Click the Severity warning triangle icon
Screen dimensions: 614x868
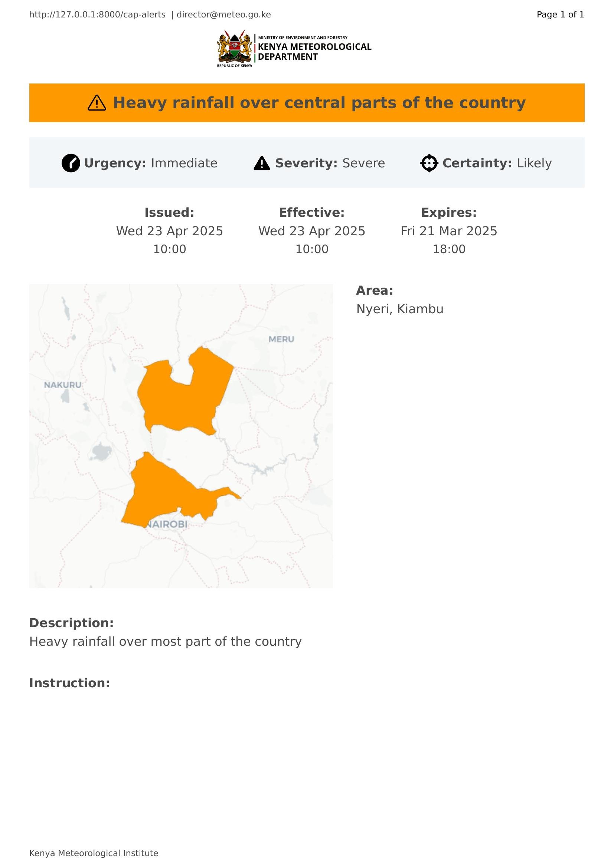[262, 163]
